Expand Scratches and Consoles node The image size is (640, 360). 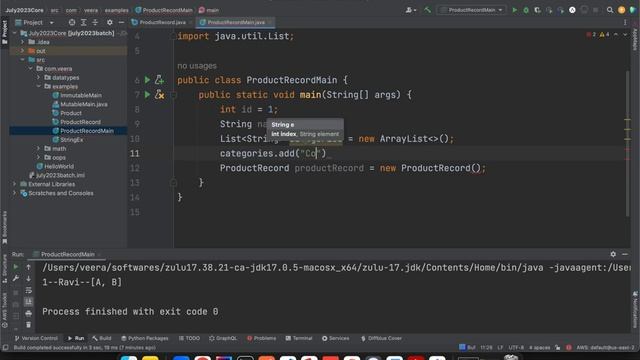click(x=15, y=193)
